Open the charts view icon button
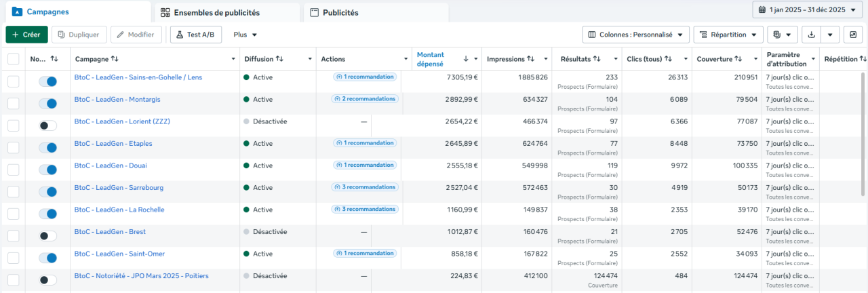Image resolution: width=868 pixels, height=293 pixels. 854,35
